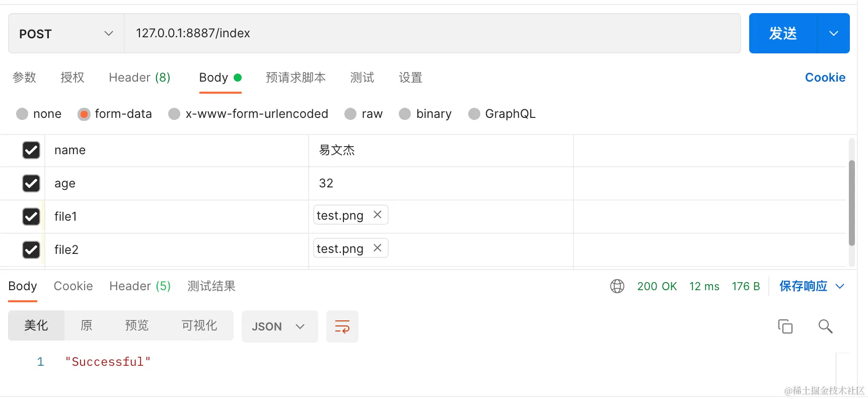Open search in the response body
This screenshot has width=868, height=399.
(825, 326)
